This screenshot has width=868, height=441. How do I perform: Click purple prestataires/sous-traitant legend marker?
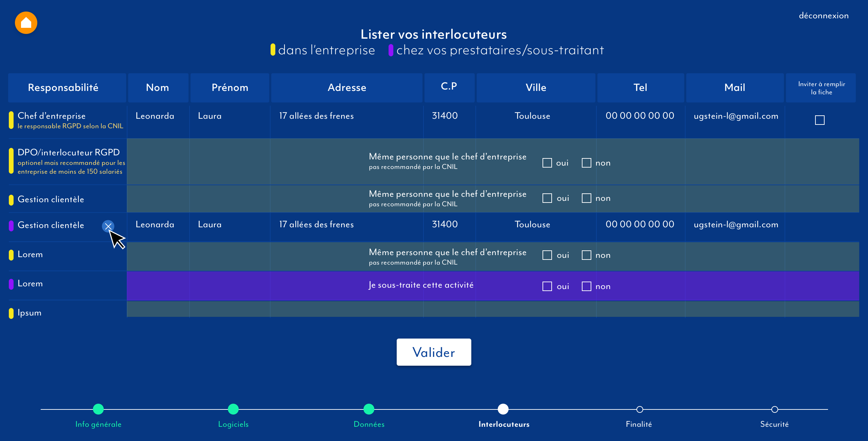(x=391, y=50)
